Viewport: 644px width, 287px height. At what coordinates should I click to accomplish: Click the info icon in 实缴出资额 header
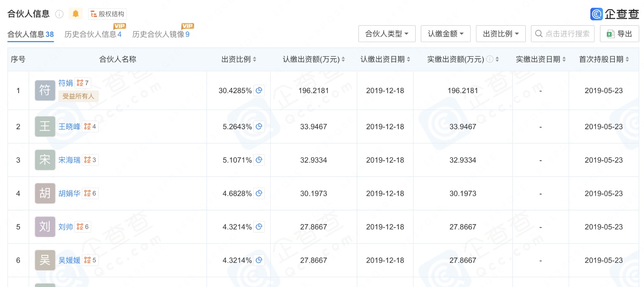pos(489,59)
